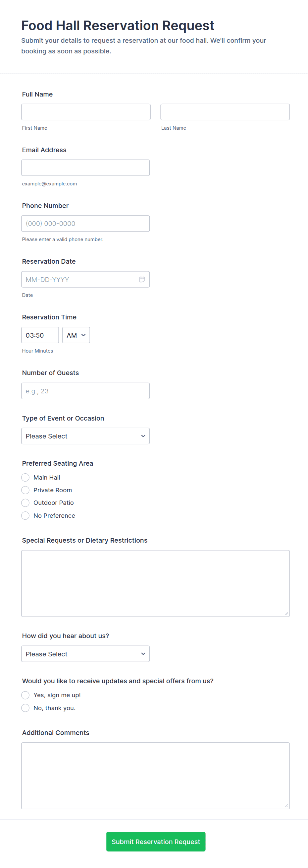The width and height of the screenshot is (308, 868).
Task: Click the Special Requests or Dietary Restrictions textarea
Action: pos(156,583)
